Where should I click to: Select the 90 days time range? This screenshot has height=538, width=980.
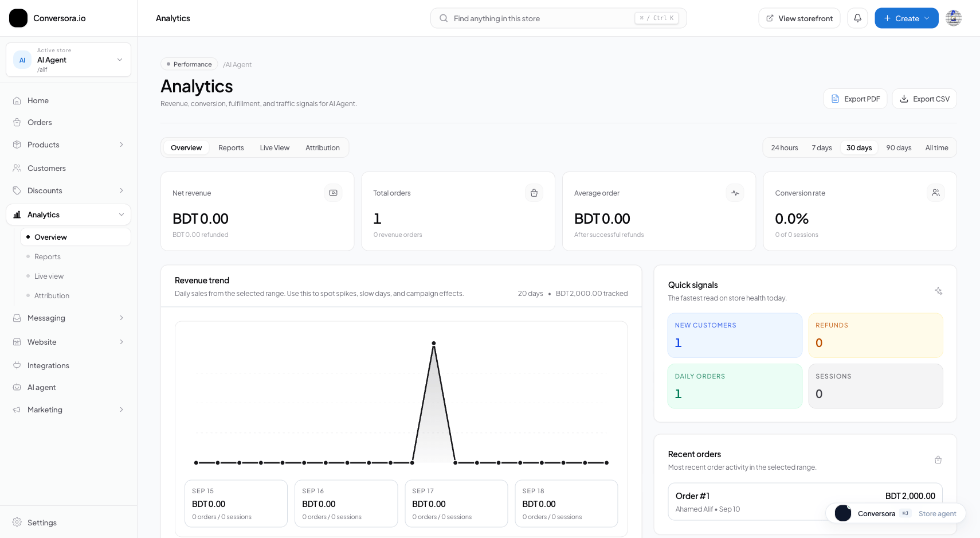click(899, 148)
